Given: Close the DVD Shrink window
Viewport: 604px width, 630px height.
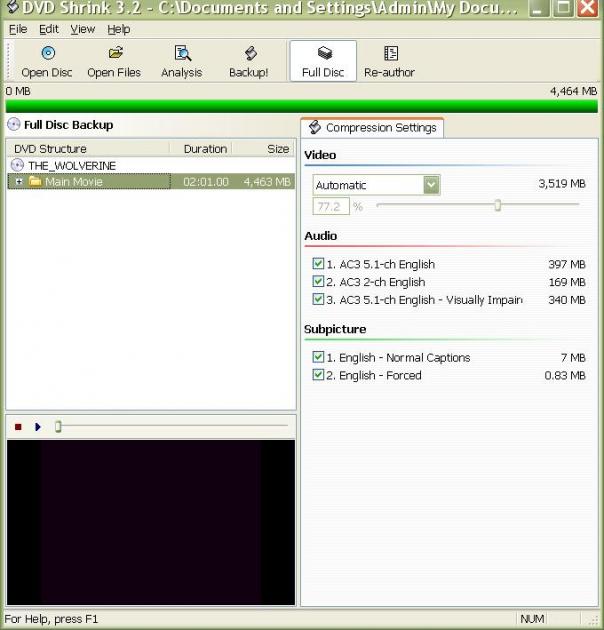Looking at the screenshot, I should 588,8.
